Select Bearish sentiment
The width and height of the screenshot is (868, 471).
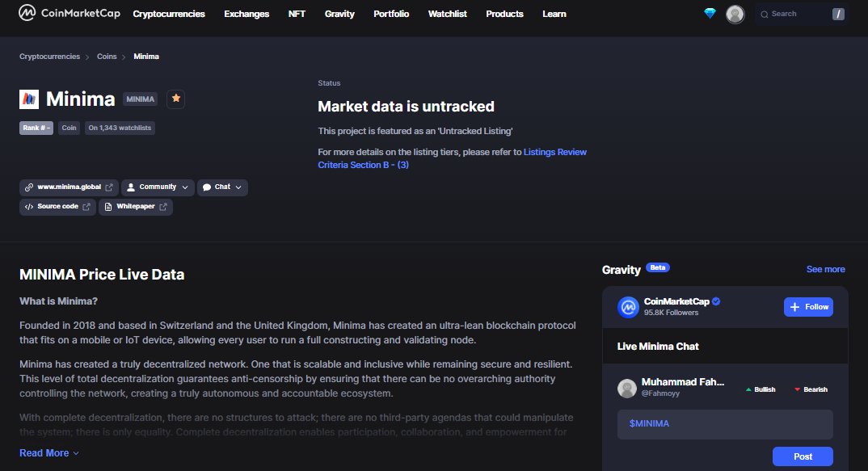point(811,389)
